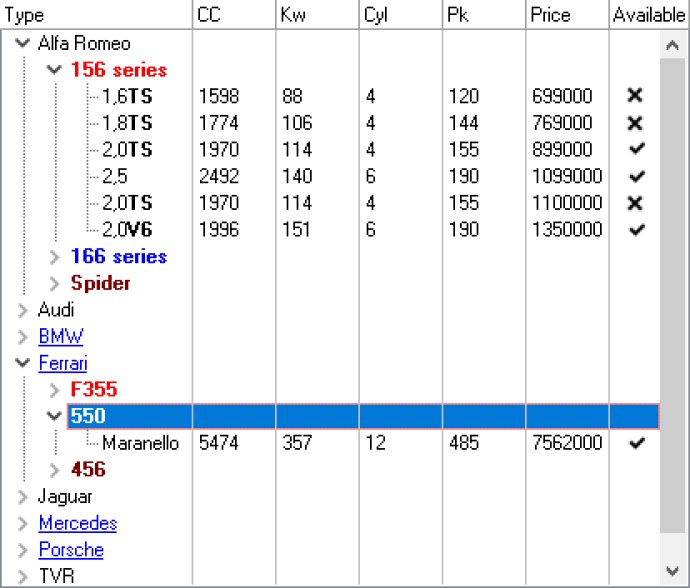Sort by the Price column header

coord(567,15)
